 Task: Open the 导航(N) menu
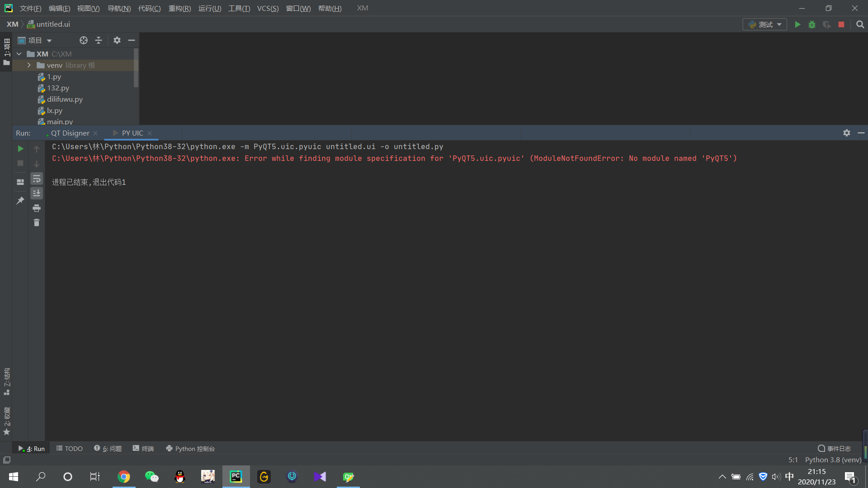point(119,8)
